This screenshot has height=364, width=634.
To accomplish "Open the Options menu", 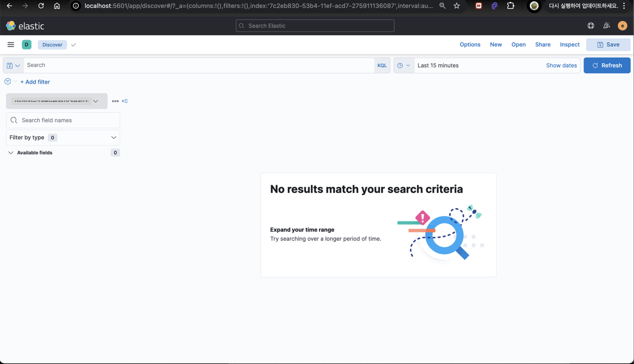I will (x=470, y=45).
